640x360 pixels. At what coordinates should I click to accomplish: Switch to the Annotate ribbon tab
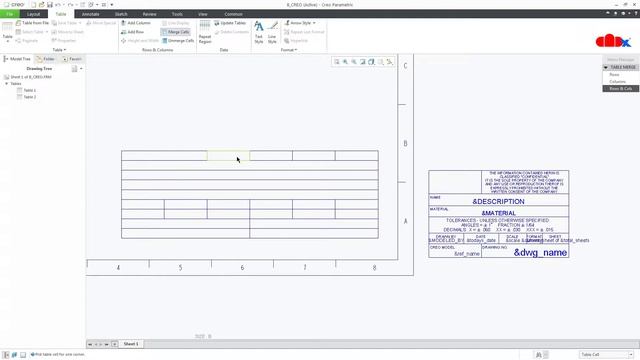[90, 14]
